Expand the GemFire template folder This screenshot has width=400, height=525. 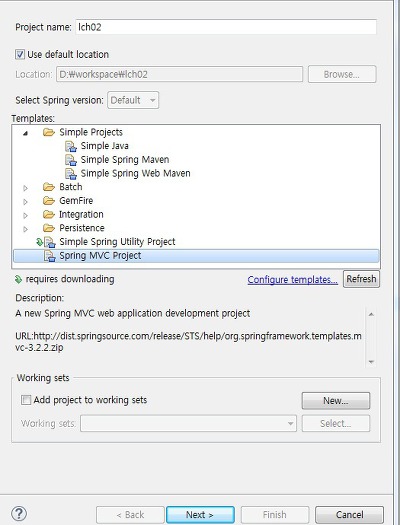pos(25,202)
